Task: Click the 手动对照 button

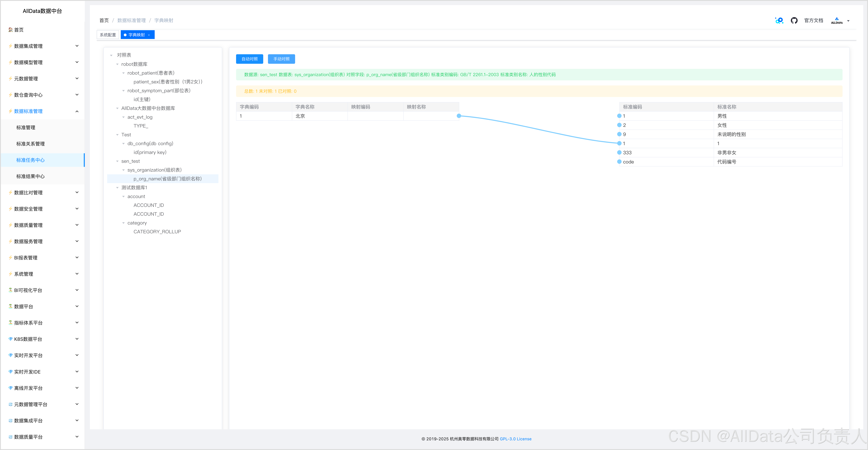Action: coord(281,59)
